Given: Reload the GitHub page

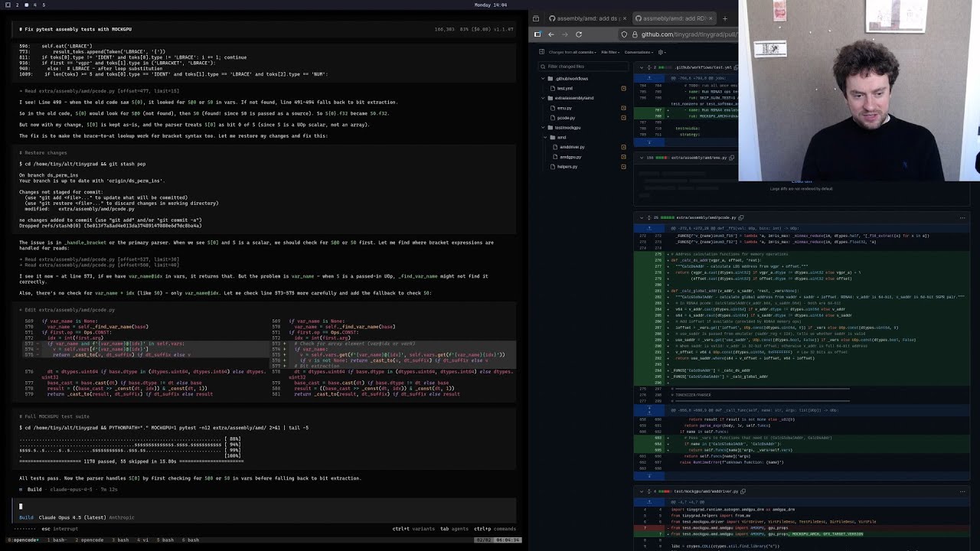Looking at the screenshot, I should (578, 34).
